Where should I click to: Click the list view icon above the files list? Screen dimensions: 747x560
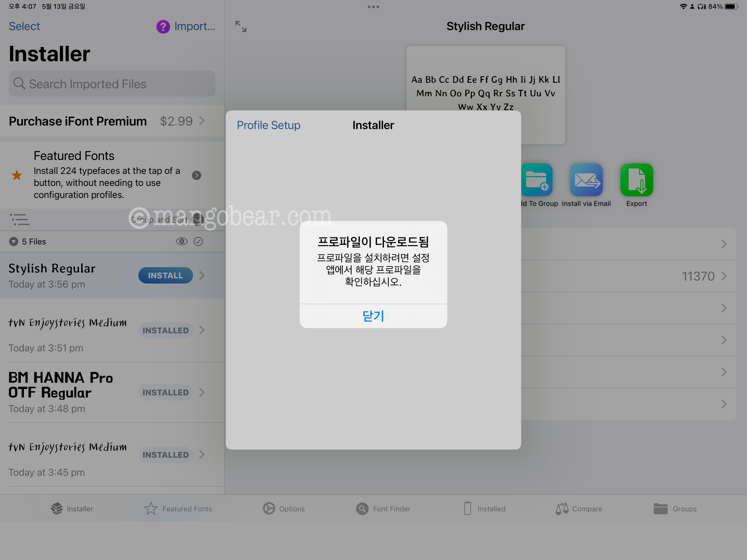(20, 220)
